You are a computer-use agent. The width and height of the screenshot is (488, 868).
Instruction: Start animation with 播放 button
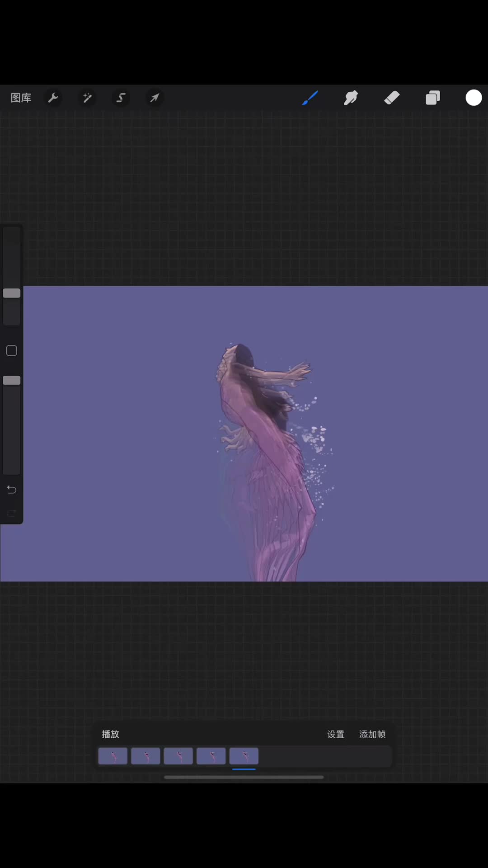110,734
